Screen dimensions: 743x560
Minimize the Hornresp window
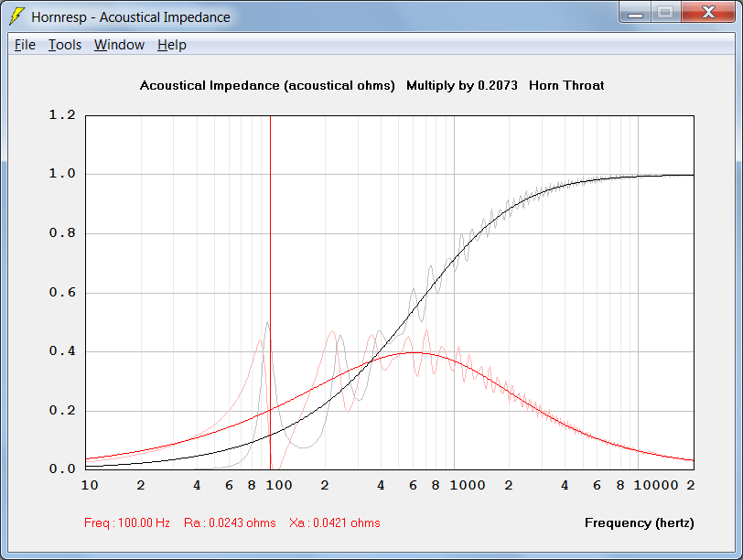(x=635, y=13)
